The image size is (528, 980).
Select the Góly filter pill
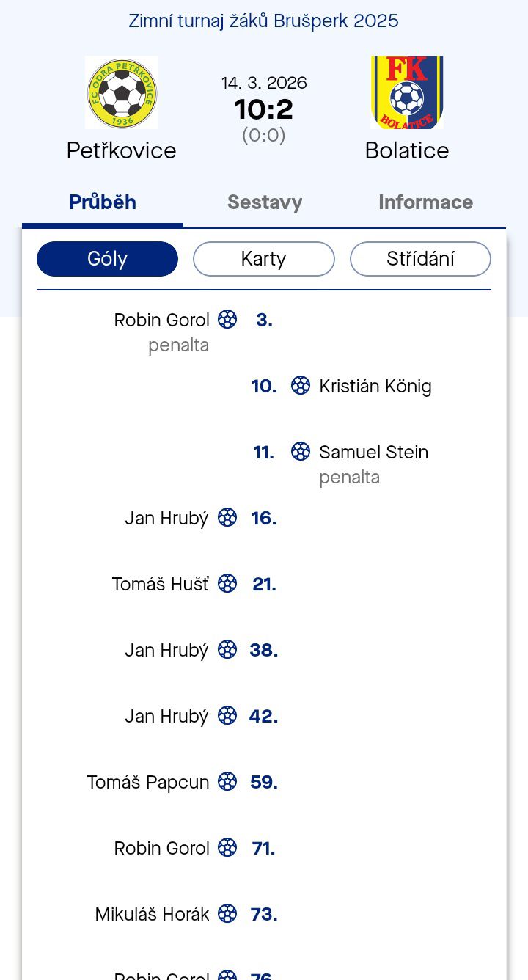[107, 259]
